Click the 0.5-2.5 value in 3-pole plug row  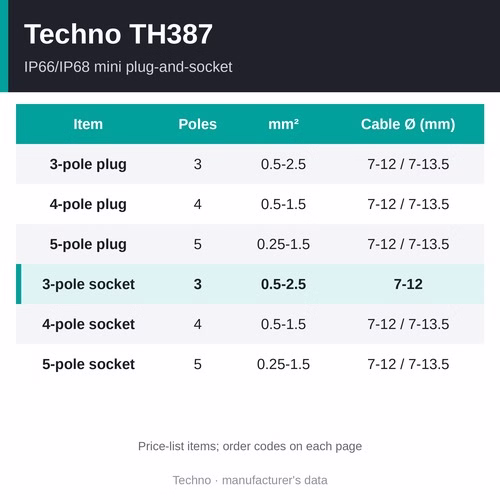point(283,164)
